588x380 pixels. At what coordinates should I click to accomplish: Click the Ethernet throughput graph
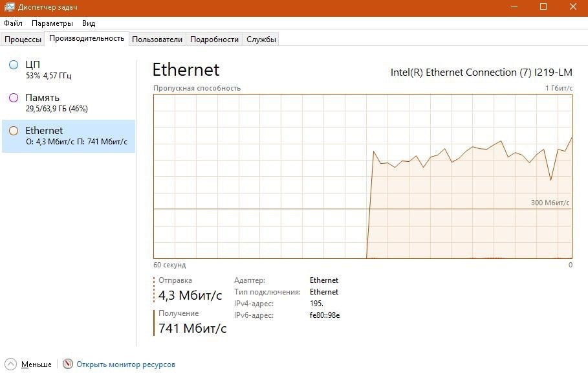(x=363, y=176)
